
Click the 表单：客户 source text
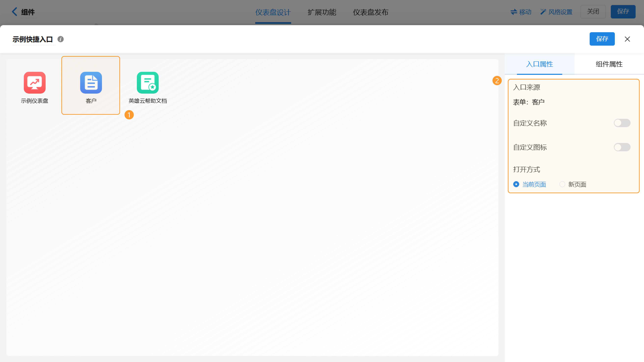click(528, 102)
